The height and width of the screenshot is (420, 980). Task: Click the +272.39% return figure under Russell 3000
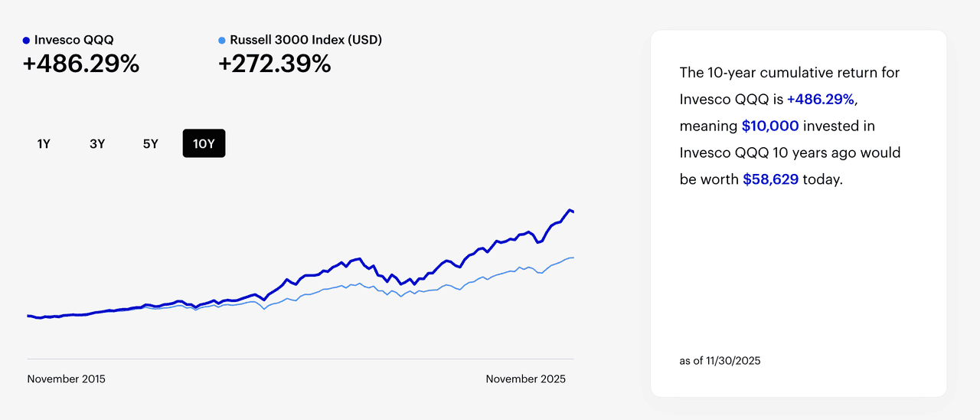tap(275, 64)
